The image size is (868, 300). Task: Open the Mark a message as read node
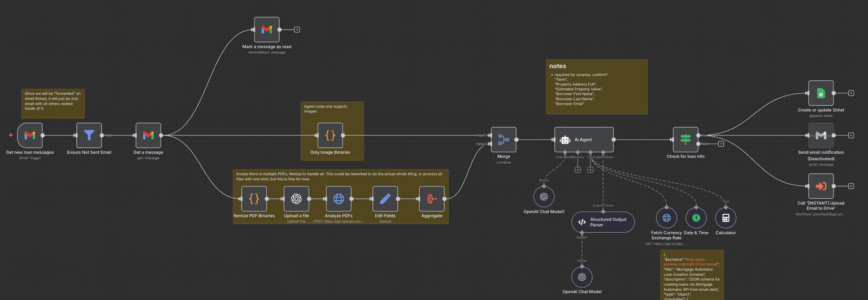click(267, 29)
